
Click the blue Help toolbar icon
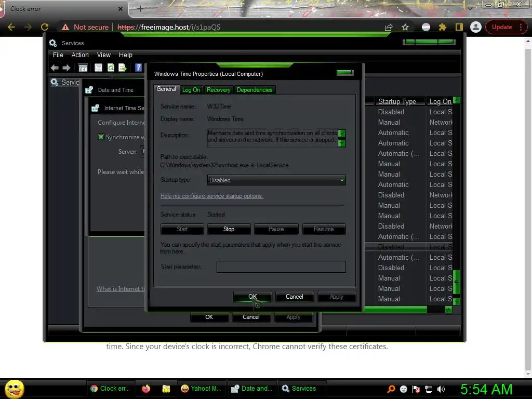click(138, 68)
